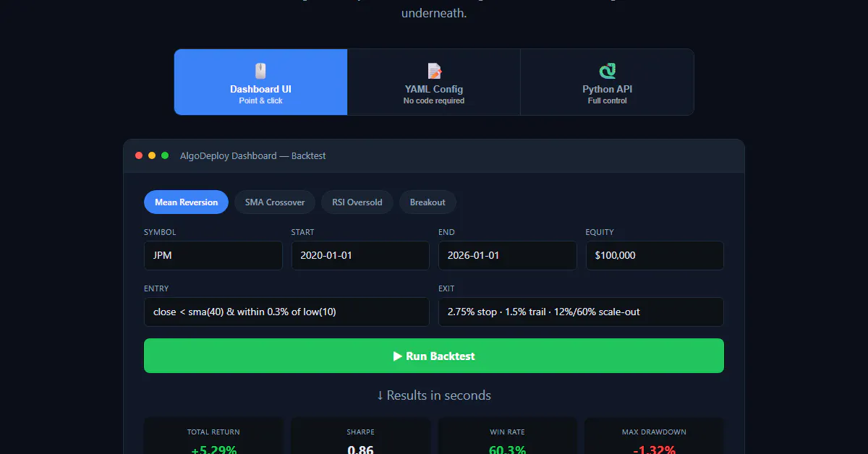868x454 pixels.
Task: Click the EQUITY field label
Action: click(x=600, y=232)
